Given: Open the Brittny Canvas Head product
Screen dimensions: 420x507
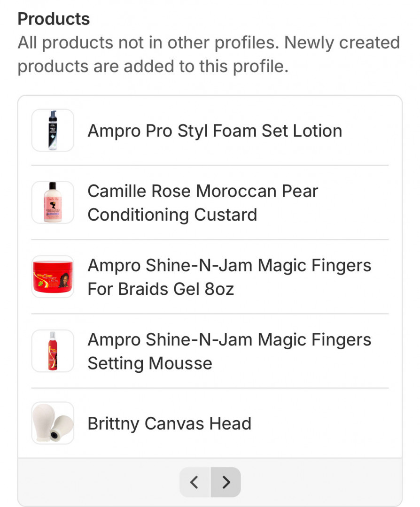Looking at the screenshot, I should coord(169,423).
